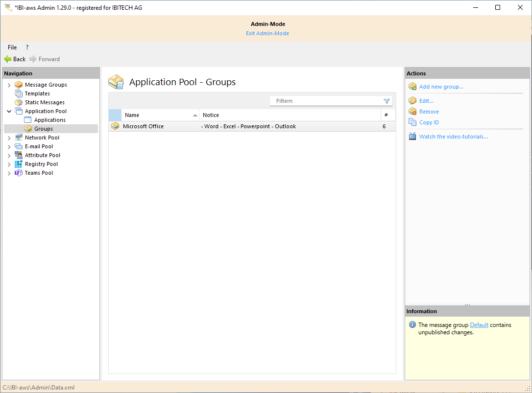Click the Message Groups icon in navigation
The width and height of the screenshot is (532, 393).
tap(19, 85)
